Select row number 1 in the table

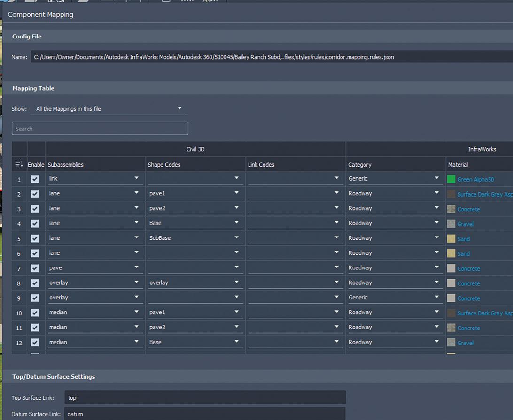tap(19, 179)
